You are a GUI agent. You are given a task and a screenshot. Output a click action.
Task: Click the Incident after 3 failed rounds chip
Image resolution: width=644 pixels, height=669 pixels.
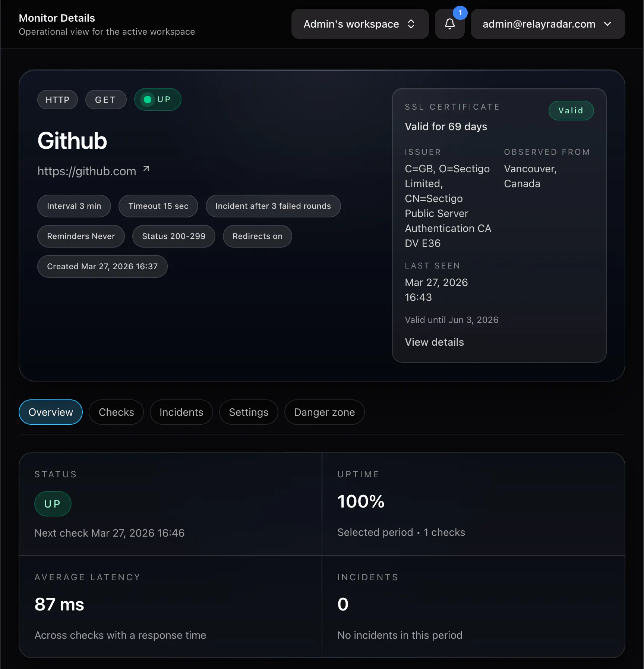tap(273, 206)
